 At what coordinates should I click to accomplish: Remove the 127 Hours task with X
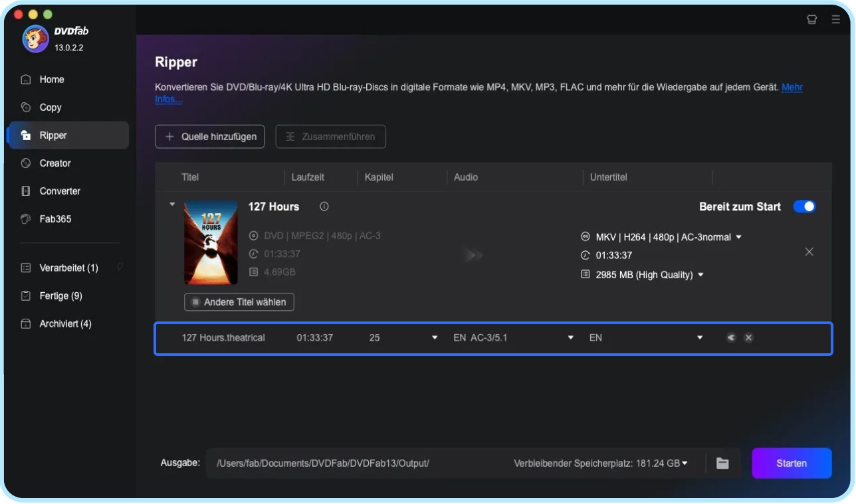pos(809,252)
